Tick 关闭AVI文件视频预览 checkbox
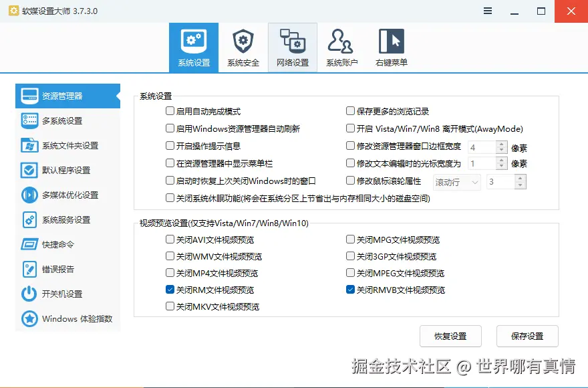The image size is (588, 388). pos(170,239)
